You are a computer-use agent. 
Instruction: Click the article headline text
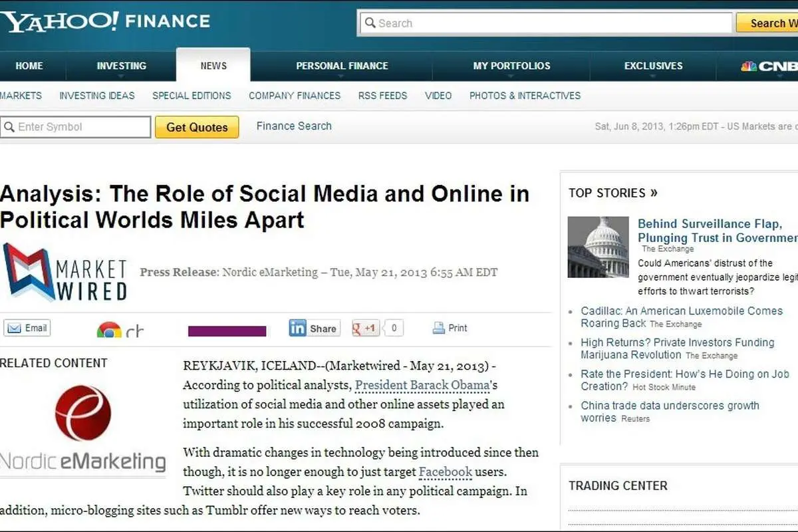point(265,206)
